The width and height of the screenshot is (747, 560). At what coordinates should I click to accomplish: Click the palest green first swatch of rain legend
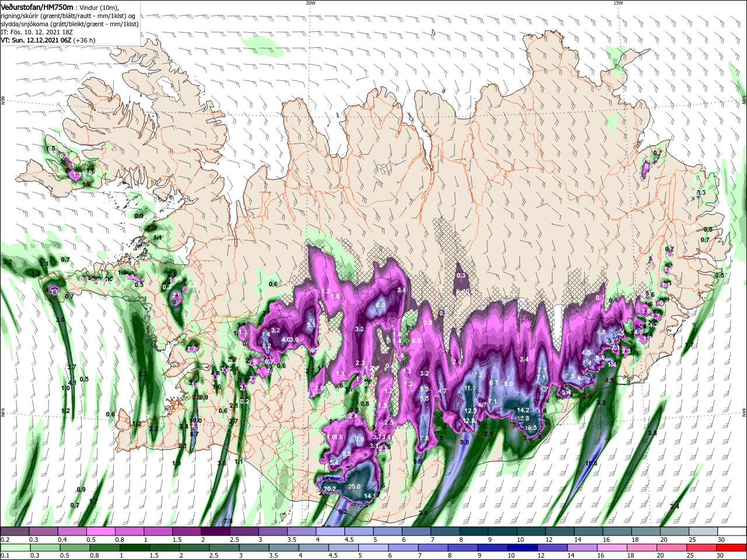(x=14, y=547)
